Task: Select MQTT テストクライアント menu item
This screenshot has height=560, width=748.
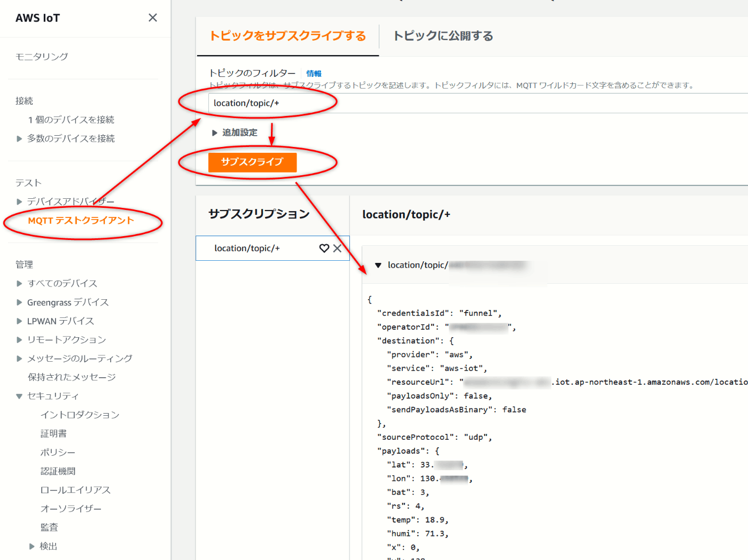Action: pyautogui.click(x=81, y=221)
